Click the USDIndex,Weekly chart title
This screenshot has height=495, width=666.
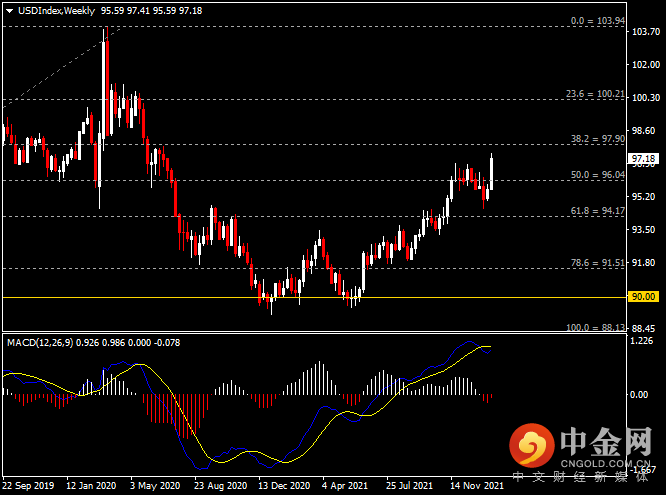(x=56, y=11)
